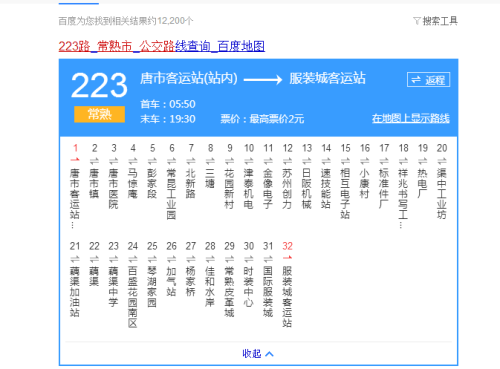Select final stop 32 服装城客运站
The width and height of the screenshot is (500, 369).
(x=288, y=297)
